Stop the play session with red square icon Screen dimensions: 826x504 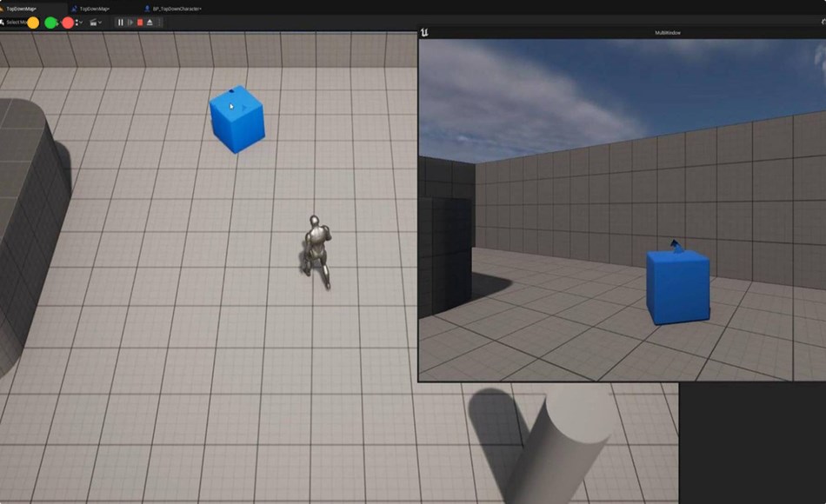[139, 23]
